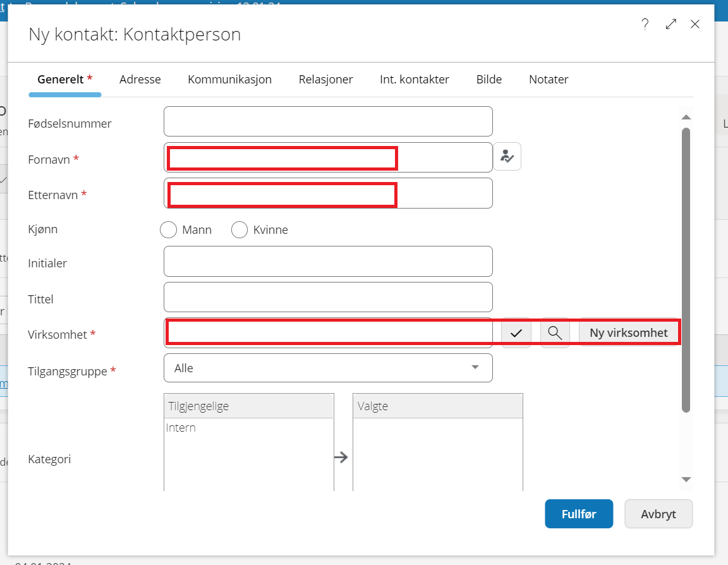
Task: Click the vertical scrollbar thumb
Action: coord(686,270)
